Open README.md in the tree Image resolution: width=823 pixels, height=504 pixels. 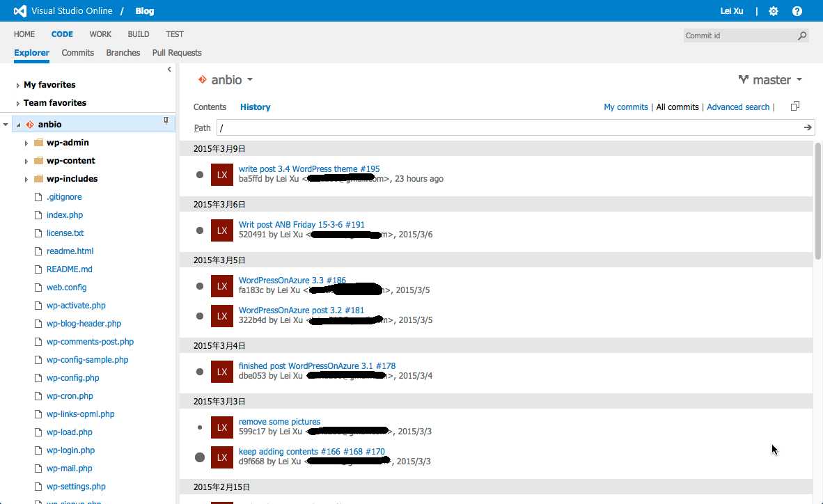coord(70,269)
